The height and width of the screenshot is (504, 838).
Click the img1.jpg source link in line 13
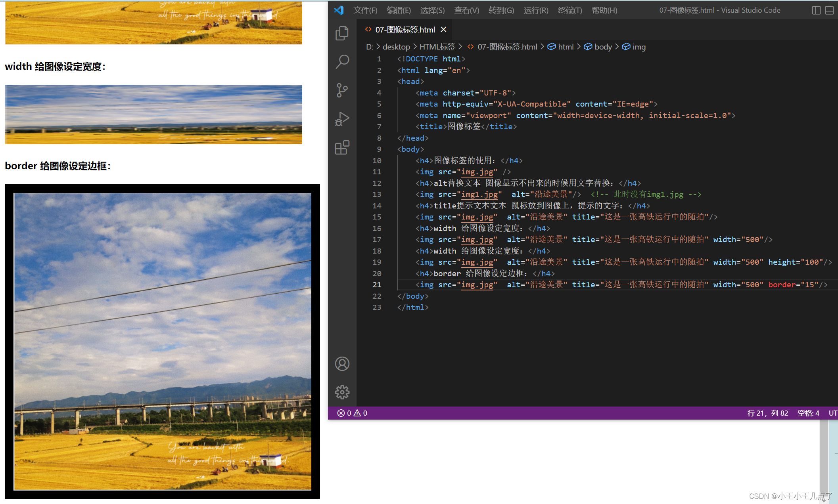[479, 194]
